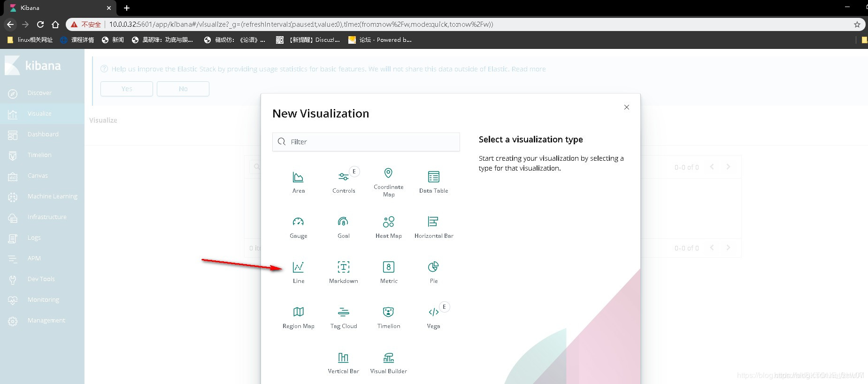Open Dev Tools in the sidebar
This screenshot has height=384, width=868.
42,279
